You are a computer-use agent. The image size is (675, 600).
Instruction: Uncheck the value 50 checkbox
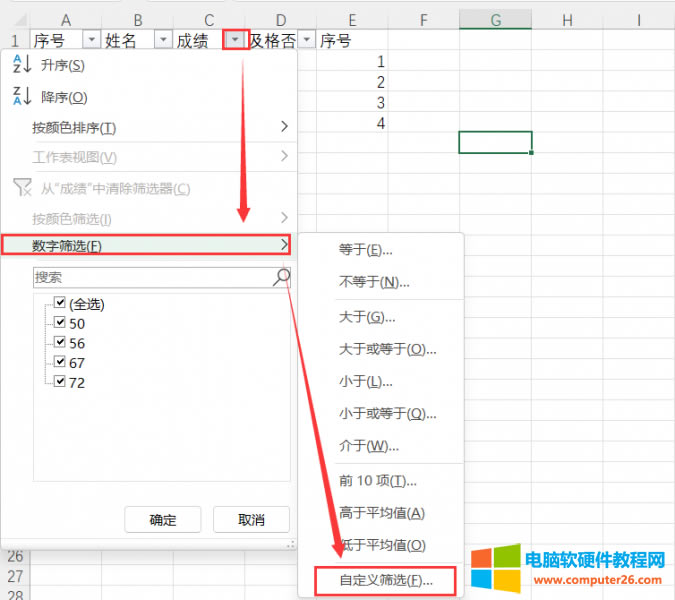tap(60, 323)
